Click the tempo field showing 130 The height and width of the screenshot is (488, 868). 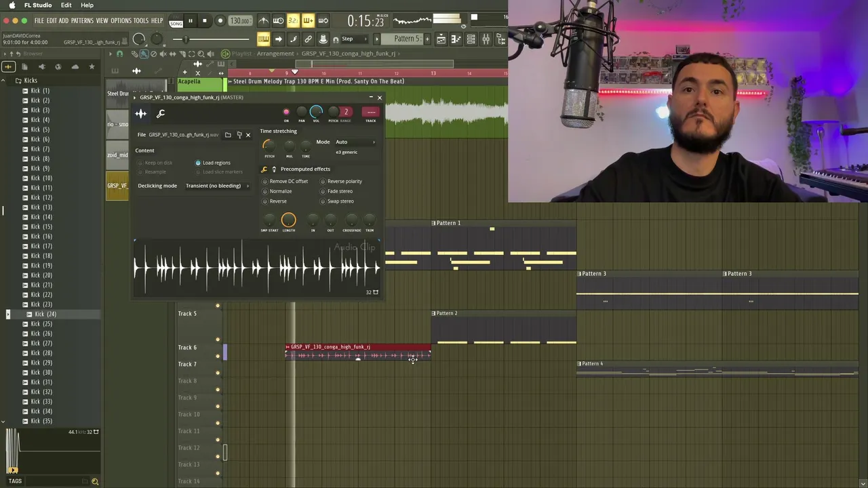click(240, 21)
